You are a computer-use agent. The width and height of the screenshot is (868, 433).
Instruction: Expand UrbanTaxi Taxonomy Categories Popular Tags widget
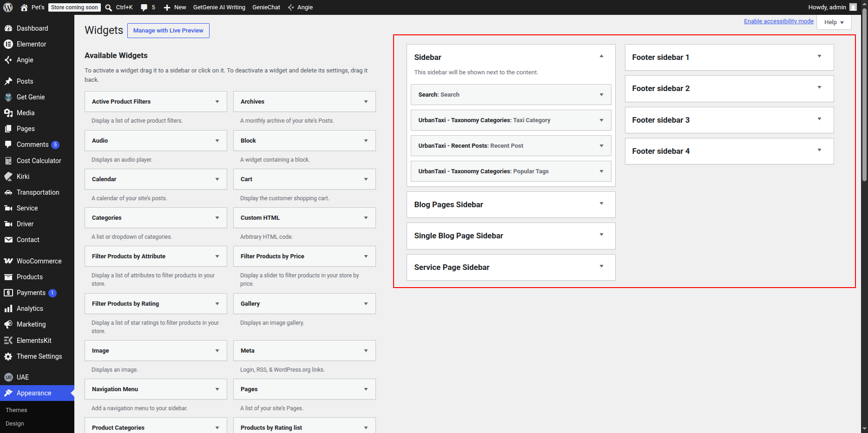601,171
